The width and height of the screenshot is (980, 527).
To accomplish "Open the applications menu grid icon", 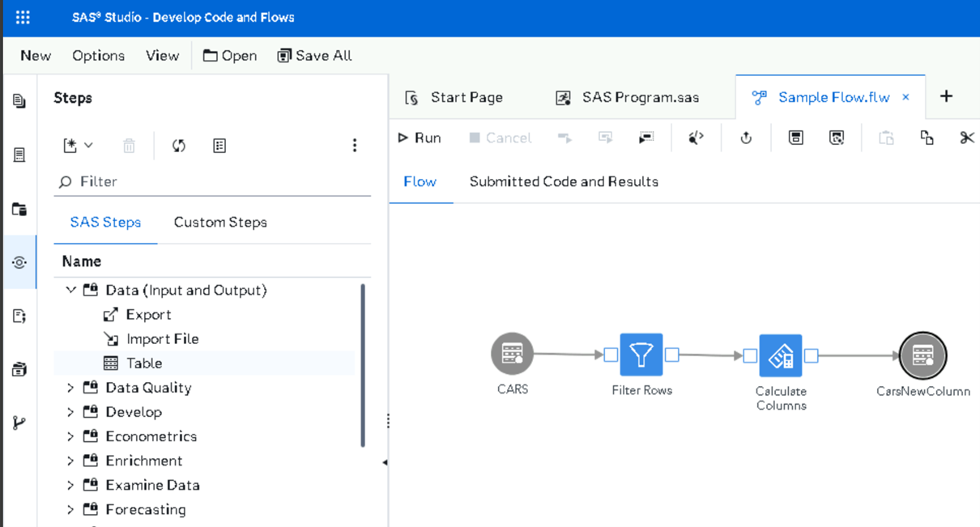I will [x=23, y=17].
